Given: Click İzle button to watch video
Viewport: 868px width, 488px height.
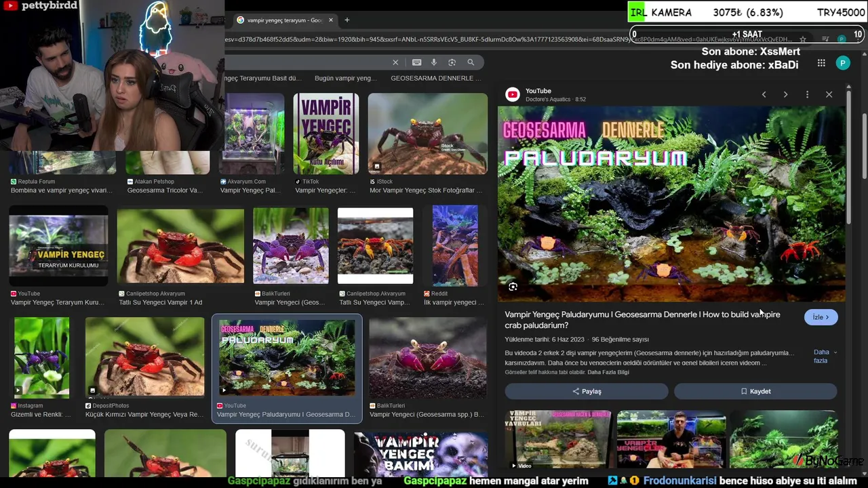Looking at the screenshot, I should (821, 317).
